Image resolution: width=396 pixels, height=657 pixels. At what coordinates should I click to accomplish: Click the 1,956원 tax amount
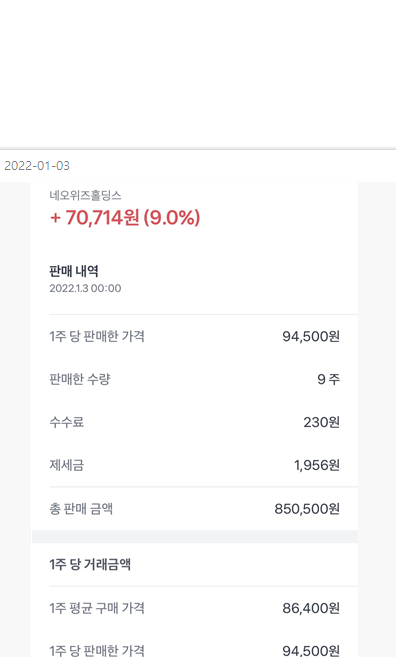[x=317, y=465]
